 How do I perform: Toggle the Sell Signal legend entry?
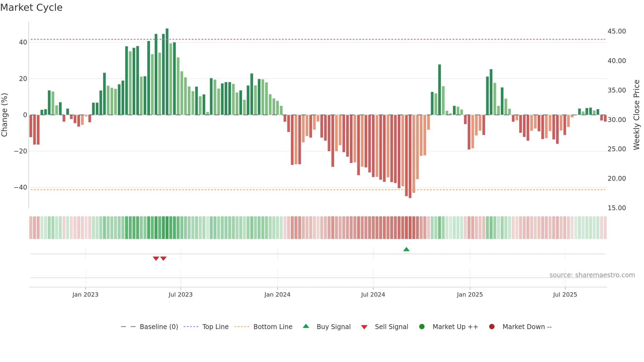(x=385, y=327)
